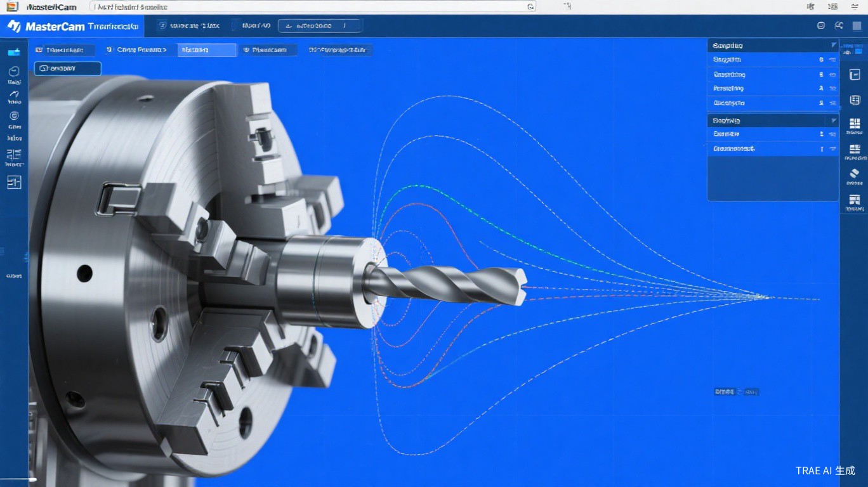Select the second row in the upper panel section

coord(773,74)
